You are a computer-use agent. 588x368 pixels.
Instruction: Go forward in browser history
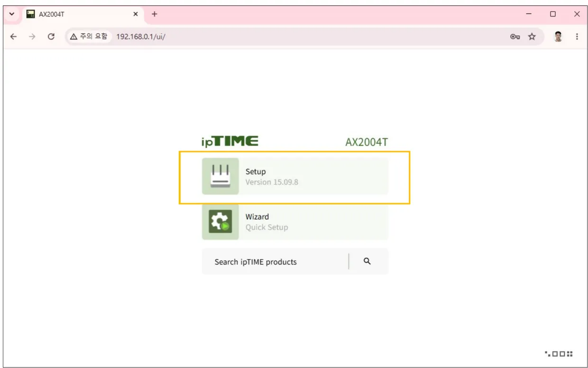[32, 37]
